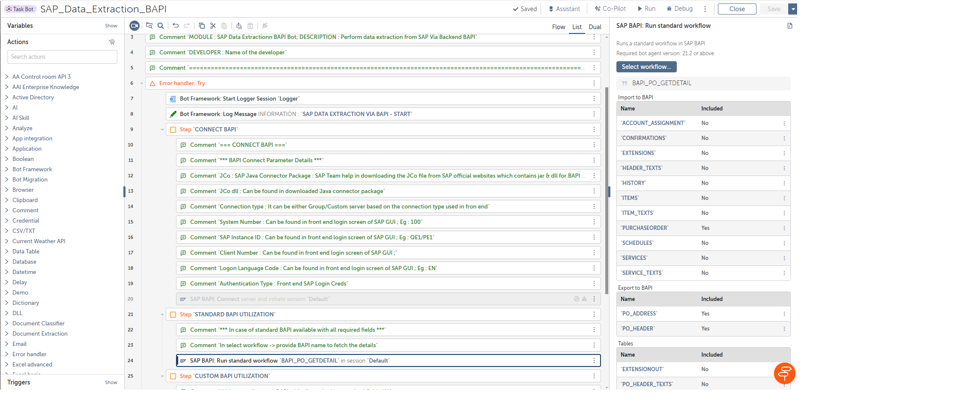Open the Assistant panel
Viewport: 980px width, 411px height.
pyautogui.click(x=565, y=9)
